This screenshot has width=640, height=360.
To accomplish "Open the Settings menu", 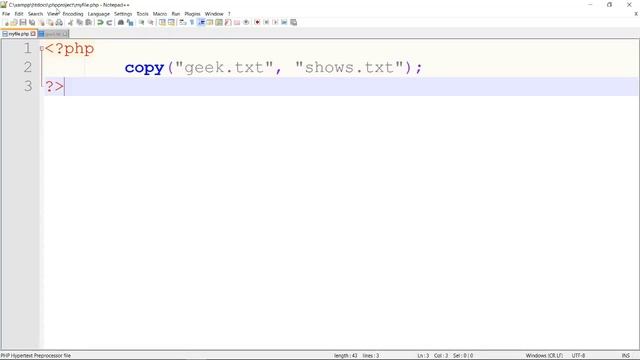I will (x=123, y=14).
